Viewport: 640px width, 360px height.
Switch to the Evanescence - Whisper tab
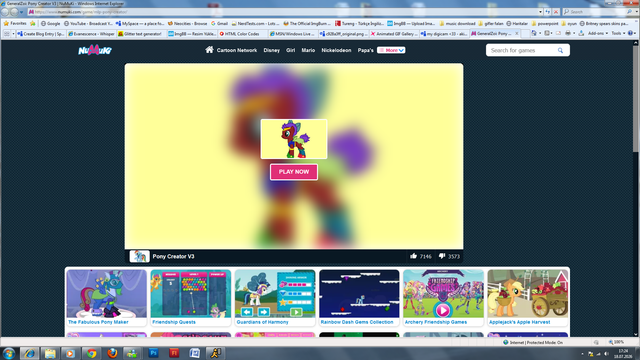click(91, 33)
